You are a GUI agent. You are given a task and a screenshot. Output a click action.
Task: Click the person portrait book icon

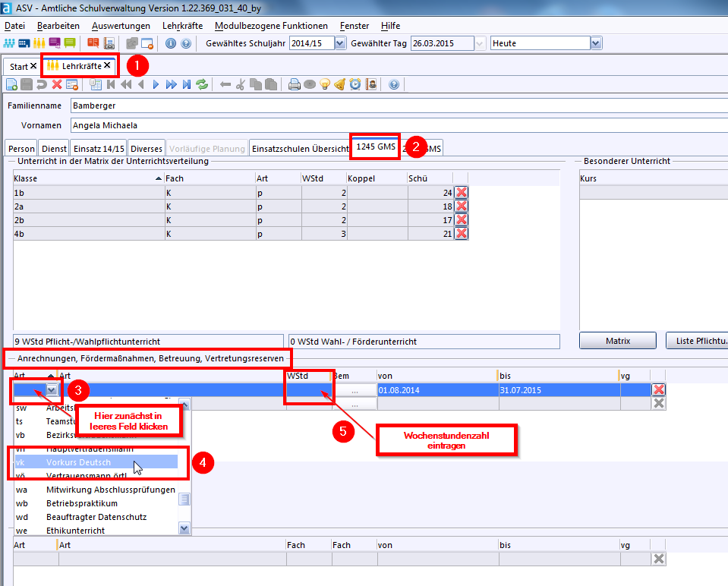[x=371, y=84]
